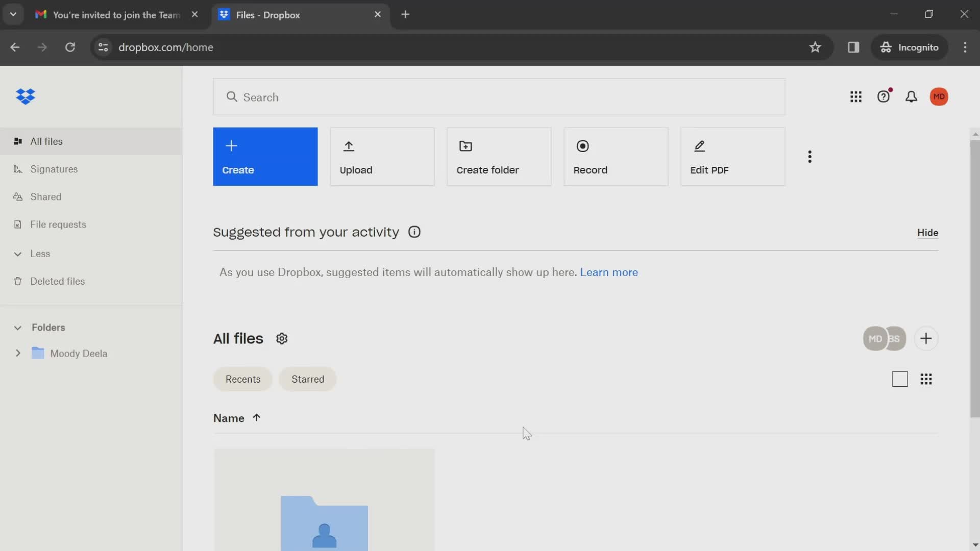980x551 pixels.
Task: Click the address bar URL
Action: tap(166, 47)
